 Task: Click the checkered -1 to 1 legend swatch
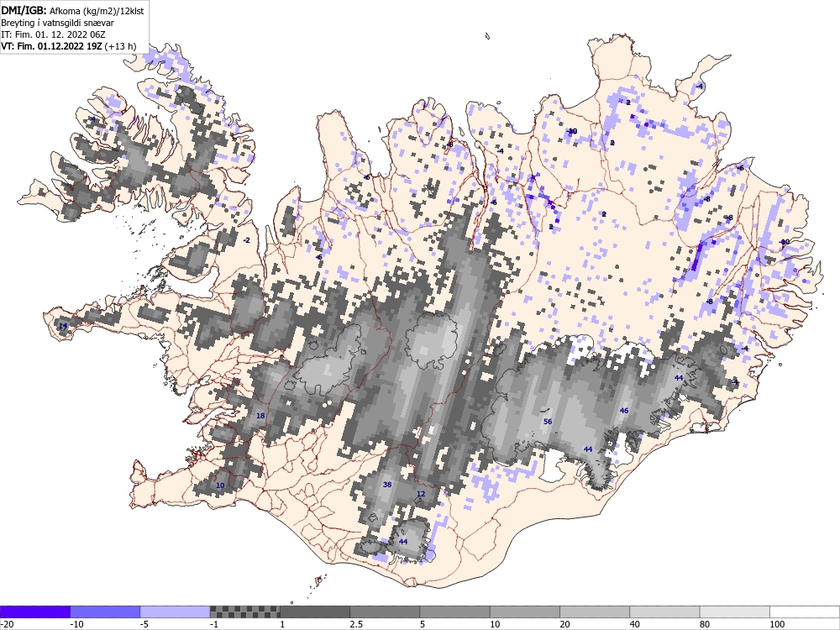click(244, 612)
